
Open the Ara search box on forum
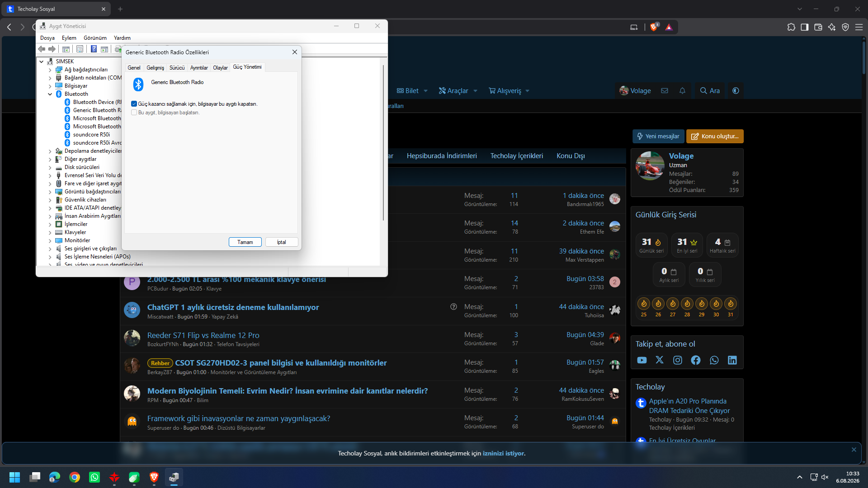point(710,91)
